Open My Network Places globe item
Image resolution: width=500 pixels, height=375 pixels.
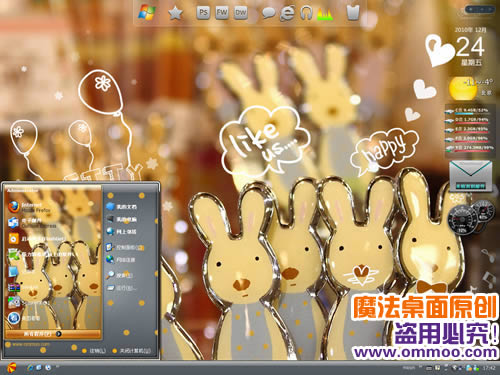pos(122,231)
